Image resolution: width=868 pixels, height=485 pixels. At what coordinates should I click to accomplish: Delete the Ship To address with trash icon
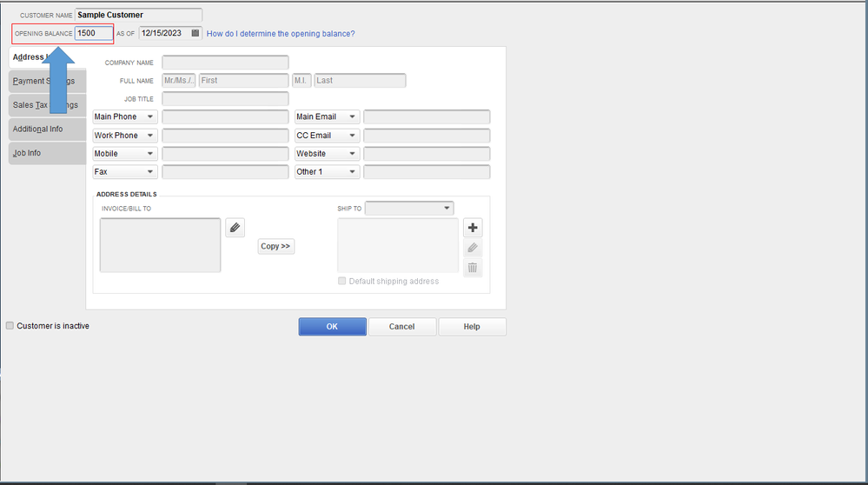473,268
